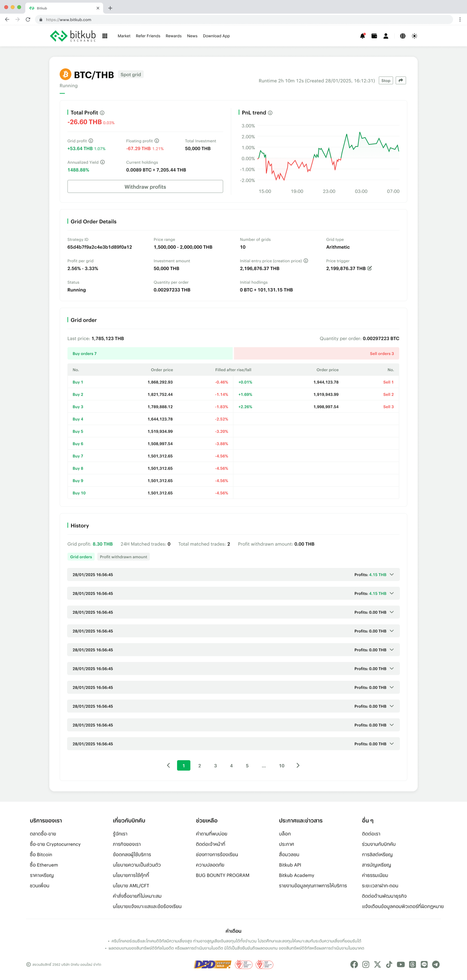Click the Sell orders 3 red bar
The width and height of the screenshot is (467, 980).
(x=317, y=353)
